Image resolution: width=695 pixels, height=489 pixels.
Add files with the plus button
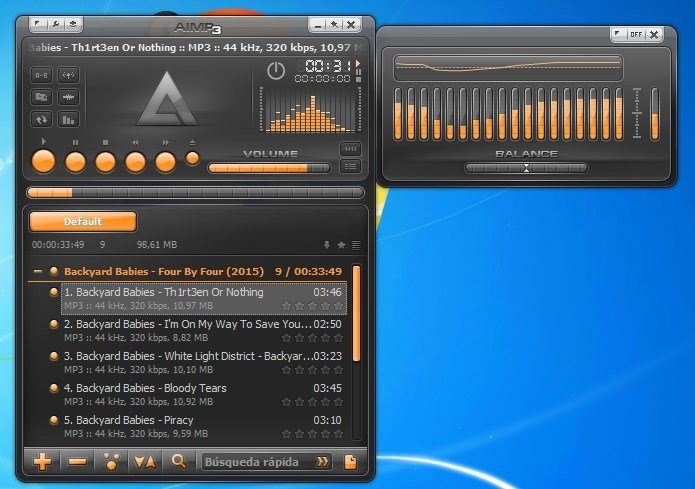pyautogui.click(x=43, y=462)
